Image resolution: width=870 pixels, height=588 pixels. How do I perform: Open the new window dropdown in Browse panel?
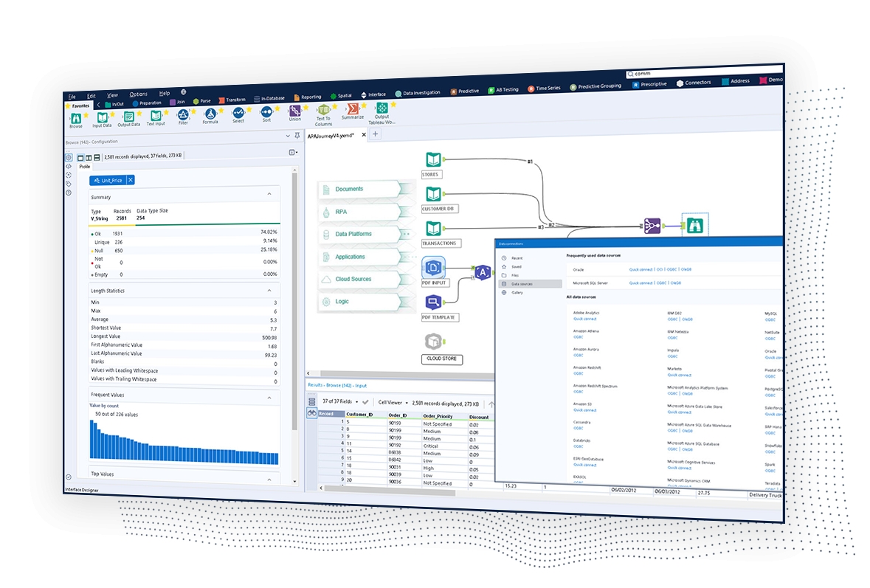(293, 153)
